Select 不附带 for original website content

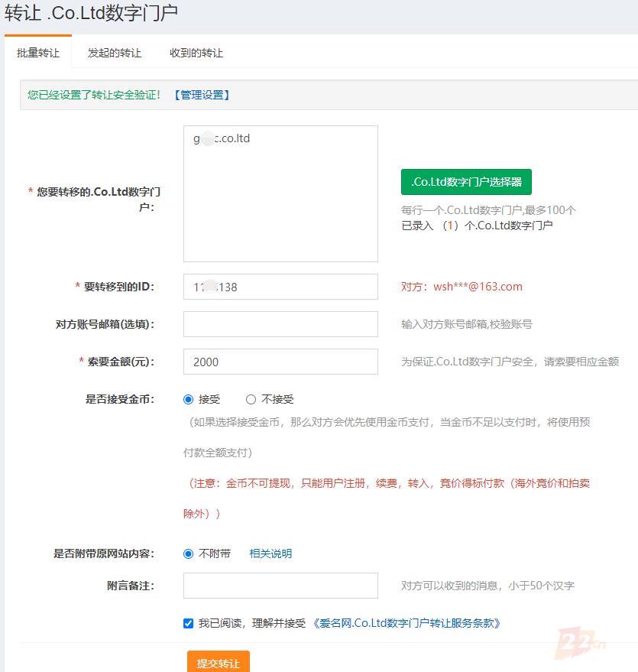(188, 553)
